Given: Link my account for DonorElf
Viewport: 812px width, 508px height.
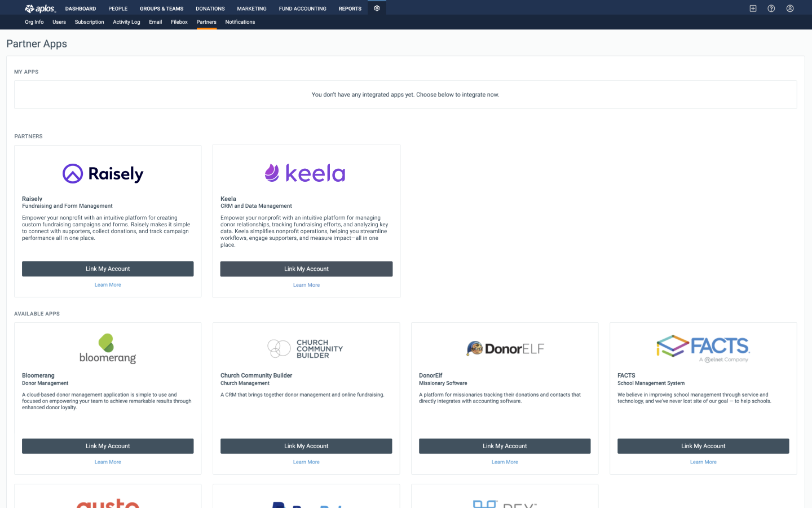Looking at the screenshot, I should click(x=505, y=446).
